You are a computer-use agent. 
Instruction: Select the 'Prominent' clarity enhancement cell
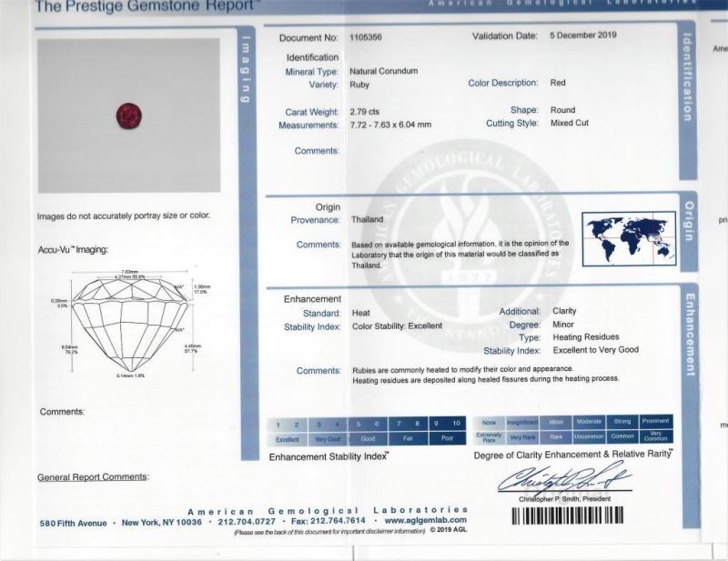point(655,422)
